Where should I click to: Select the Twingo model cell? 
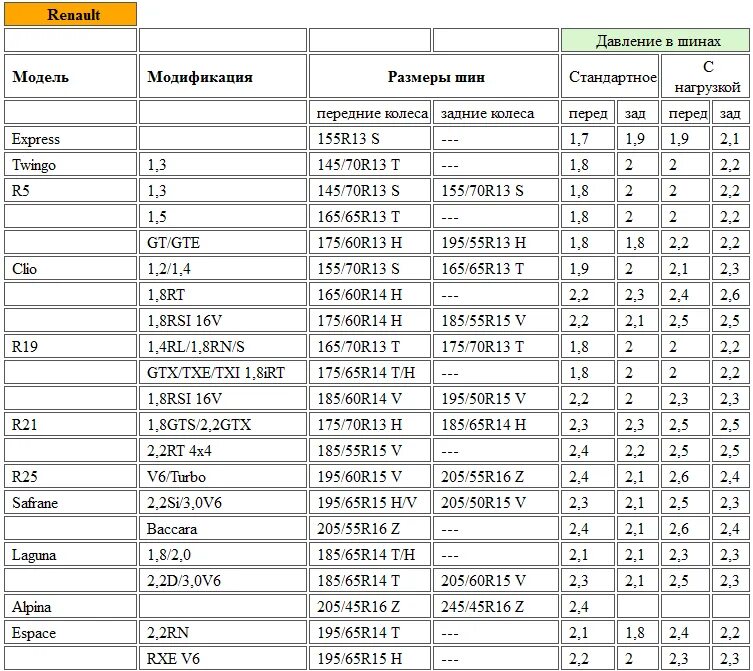coord(70,164)
